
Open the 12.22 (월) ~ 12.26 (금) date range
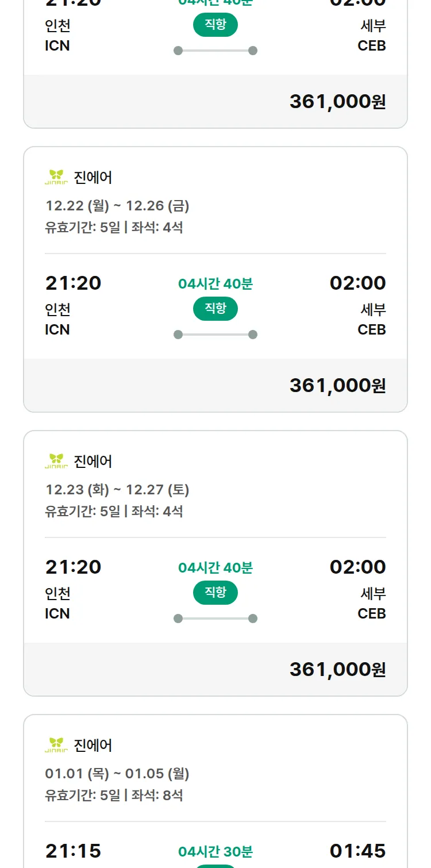pyautogui.click(x=117, y=206)
